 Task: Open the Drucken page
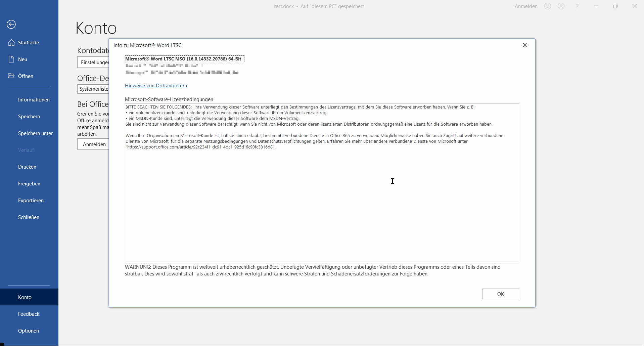(27, 167)
